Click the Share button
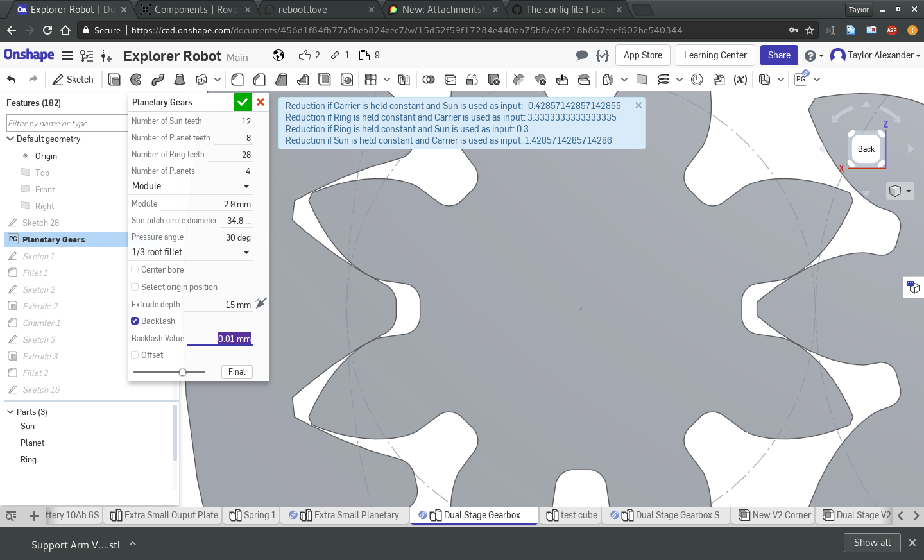Viewport: 924px width, 560px height. 779,55
